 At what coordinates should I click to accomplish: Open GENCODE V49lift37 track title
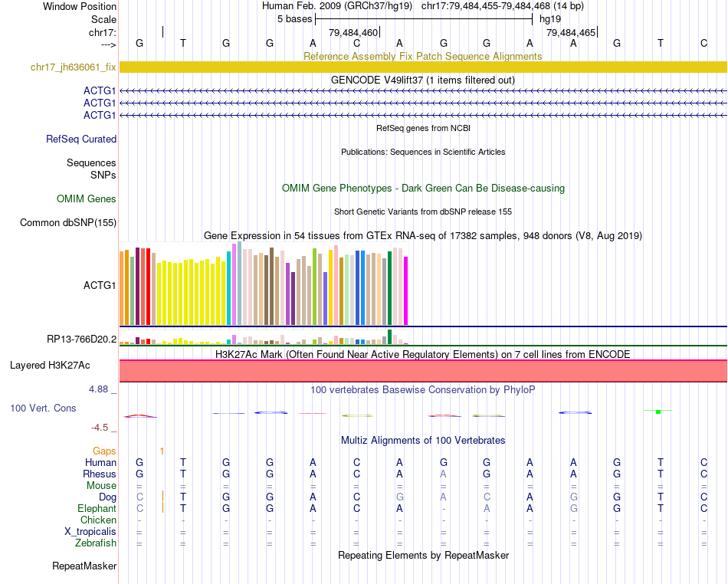coord(423,80)
